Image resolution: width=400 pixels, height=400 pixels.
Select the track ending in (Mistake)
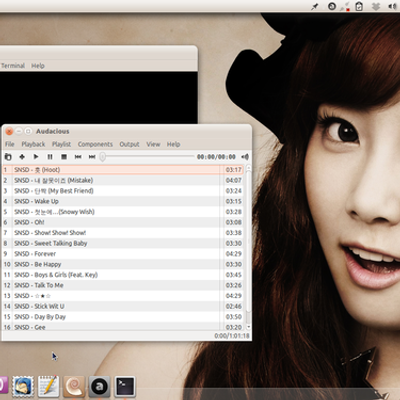click(123, 180)
